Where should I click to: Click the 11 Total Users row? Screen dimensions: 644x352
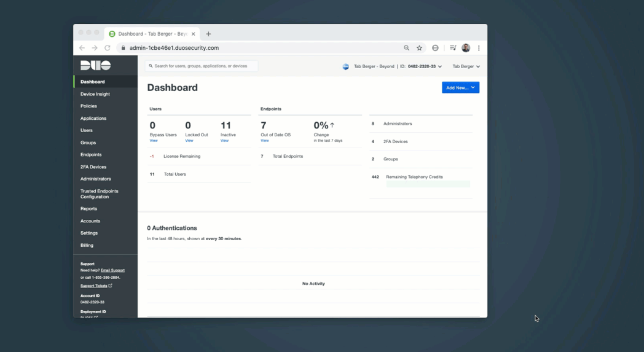198,174
